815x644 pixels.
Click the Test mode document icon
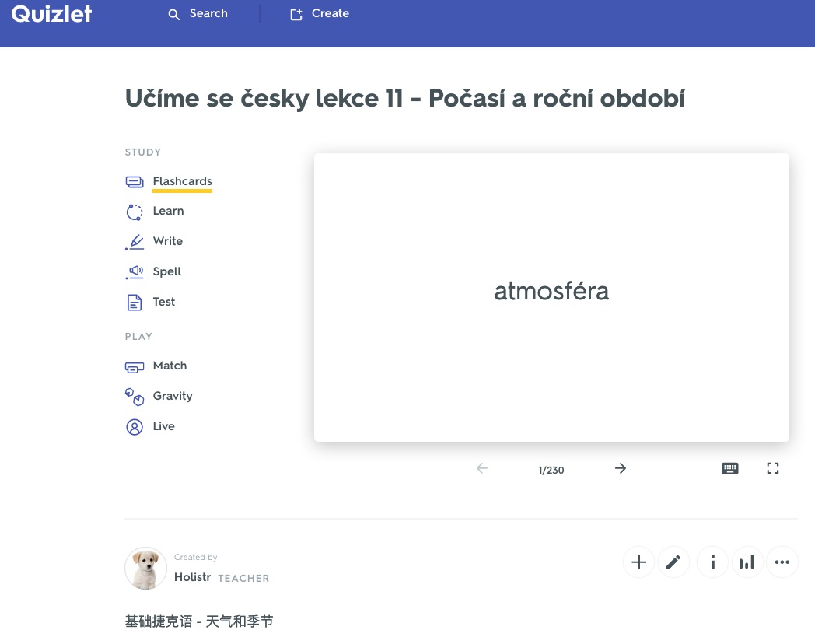(x=135, y=303)
